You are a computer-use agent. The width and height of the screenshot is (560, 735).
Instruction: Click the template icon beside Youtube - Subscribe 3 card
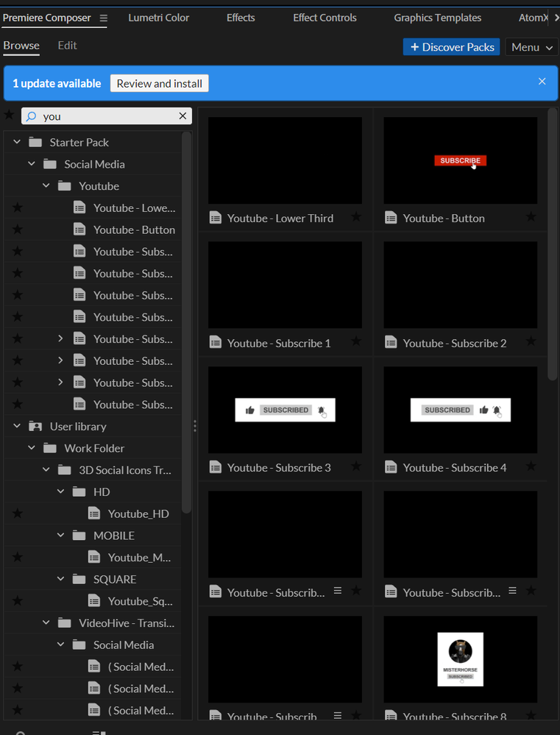(216, 467)
